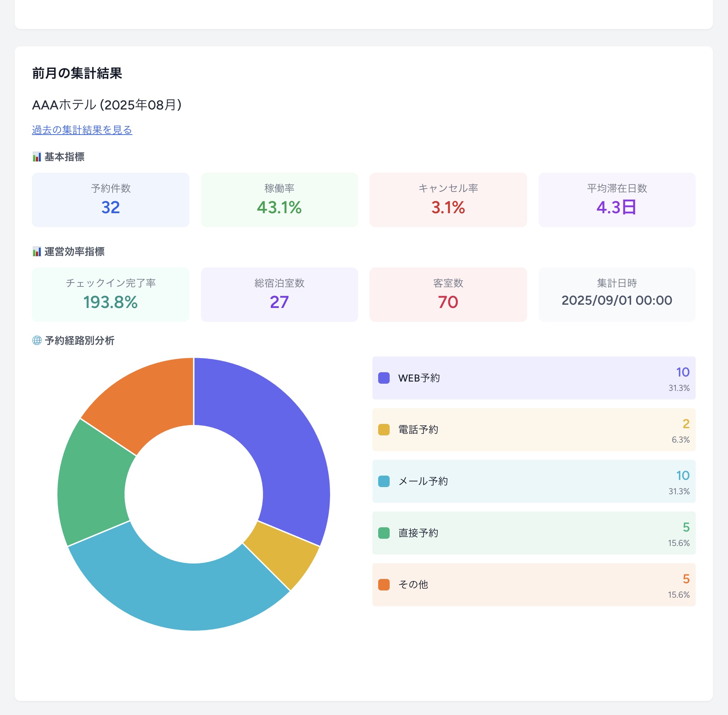Open the 過去の集計結果を見る link

click(x=82, y=130)
